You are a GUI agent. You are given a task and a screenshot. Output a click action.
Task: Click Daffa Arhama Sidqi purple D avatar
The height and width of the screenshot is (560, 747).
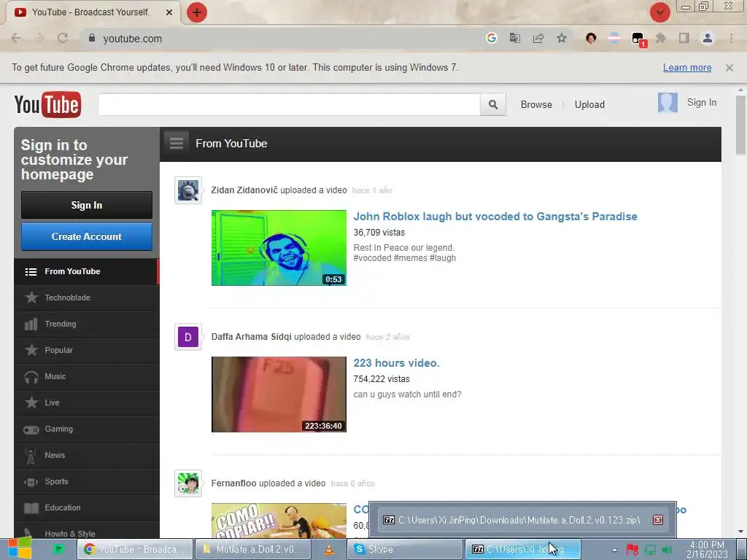[x=188, y=337]
